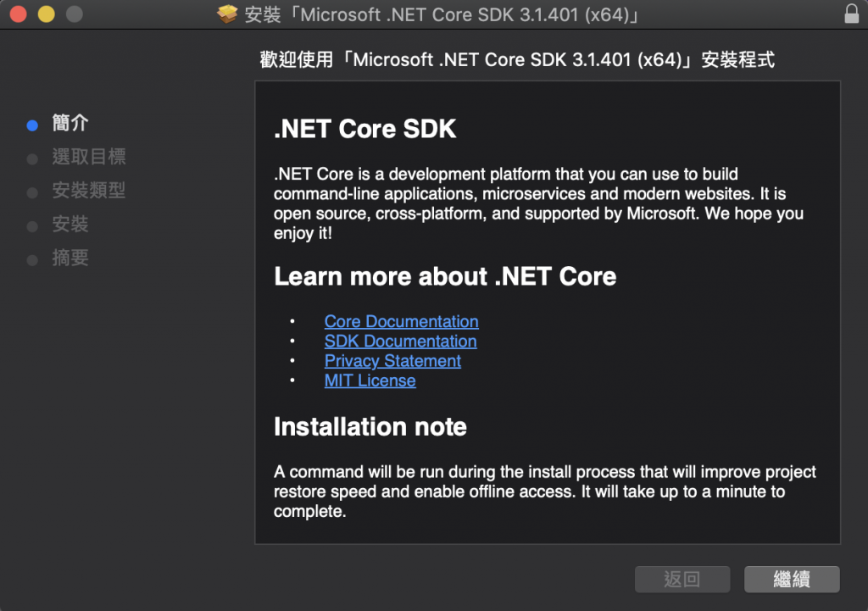Select the 簡介 step in sidebar
Viewport: 868px width, 611px height.
point(70,124)
